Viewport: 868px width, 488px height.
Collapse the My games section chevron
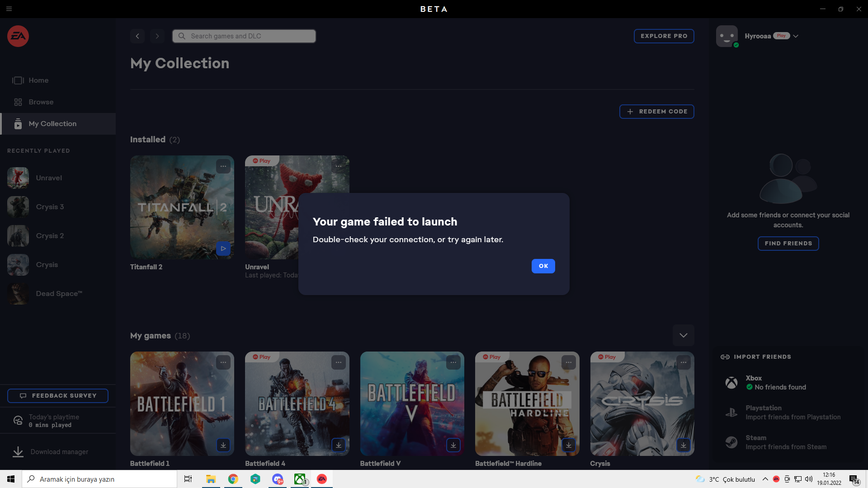tap(683, 335)
